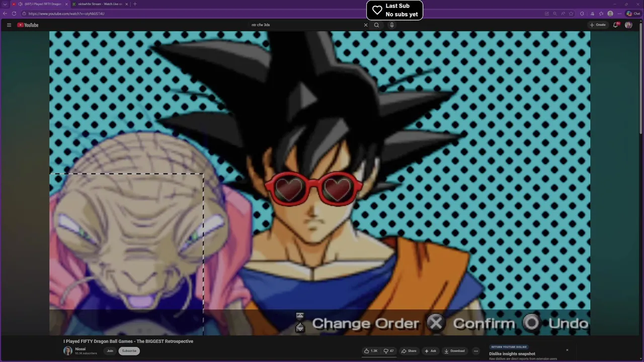This screenshot has width=644, height=362.
Task: Click the video player to pause
Action: pos(319,183)
